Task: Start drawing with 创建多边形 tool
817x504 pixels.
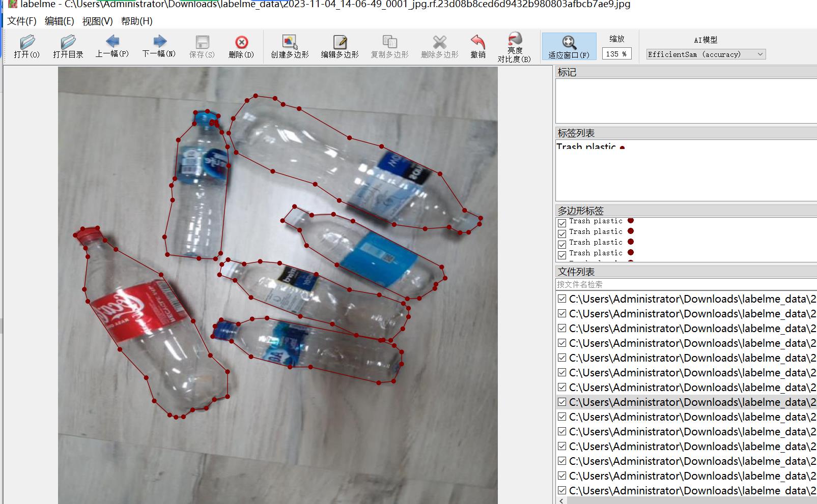Action: [290, 47]
